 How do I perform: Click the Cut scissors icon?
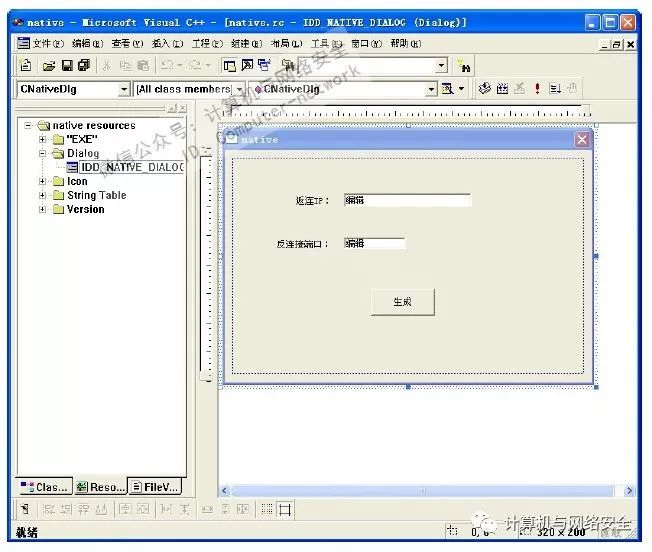pyautogui.click(x=107, y=65)
